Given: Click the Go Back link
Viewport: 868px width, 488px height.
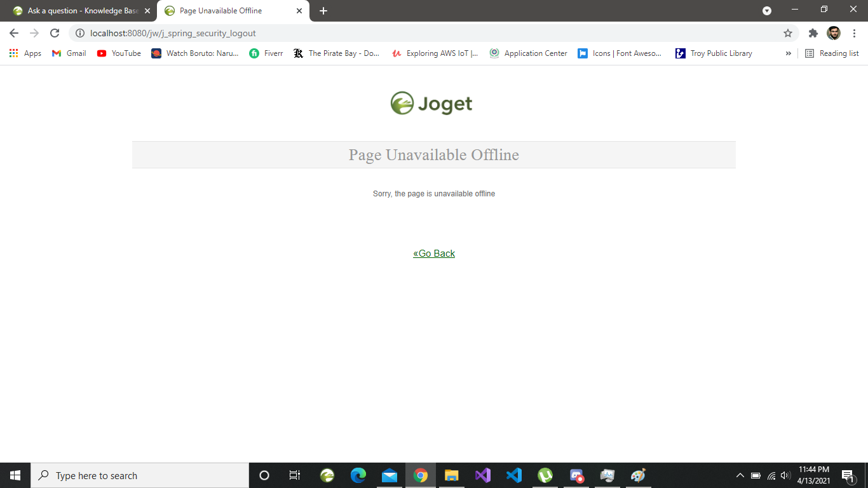Looking at the screenshot, I should 434,254.
